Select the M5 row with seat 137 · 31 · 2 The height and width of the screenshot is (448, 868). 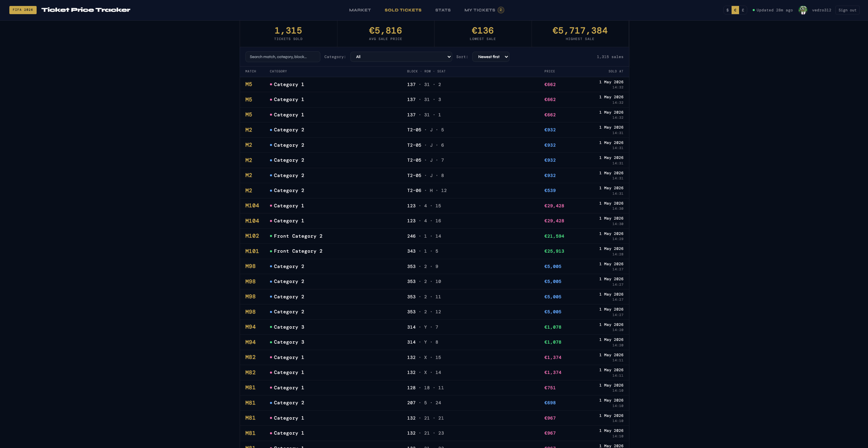pos(434,84)
